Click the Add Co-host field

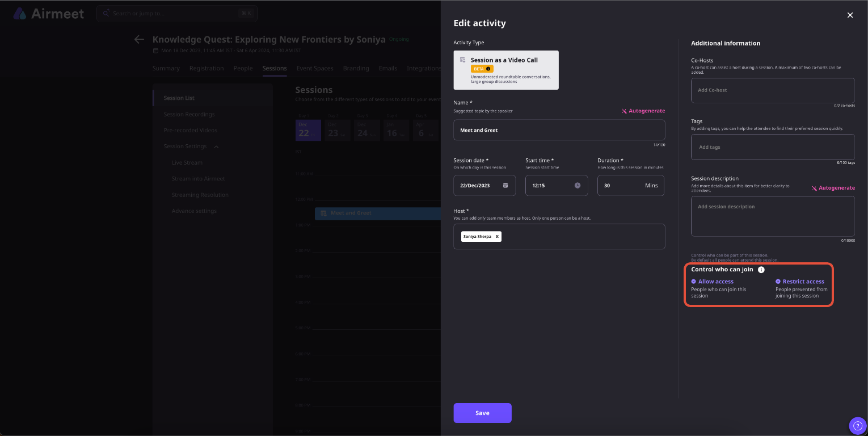coord(773,90)
